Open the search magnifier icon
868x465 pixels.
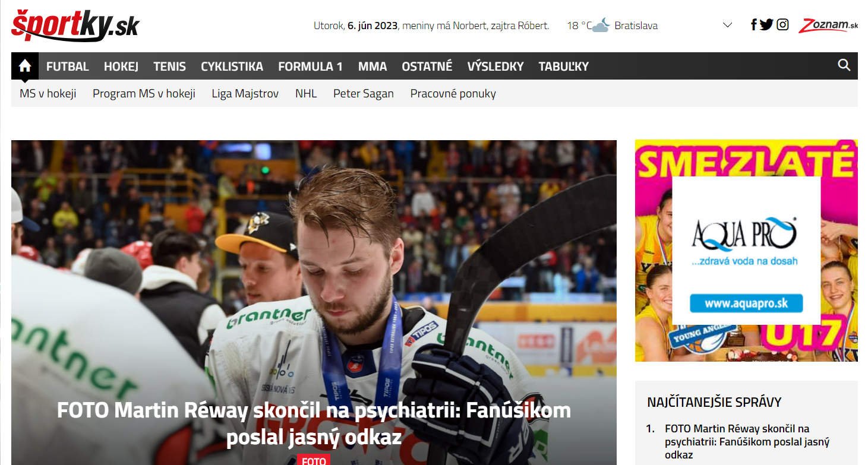pos(844,65)
